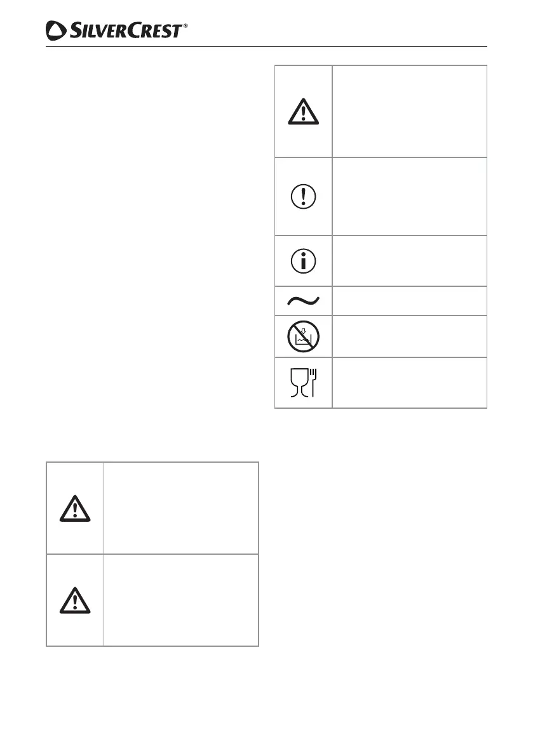This screenshot has width=533, height=756.
Task: Click the warning triangle in the right-hand table
Action: 303,111
